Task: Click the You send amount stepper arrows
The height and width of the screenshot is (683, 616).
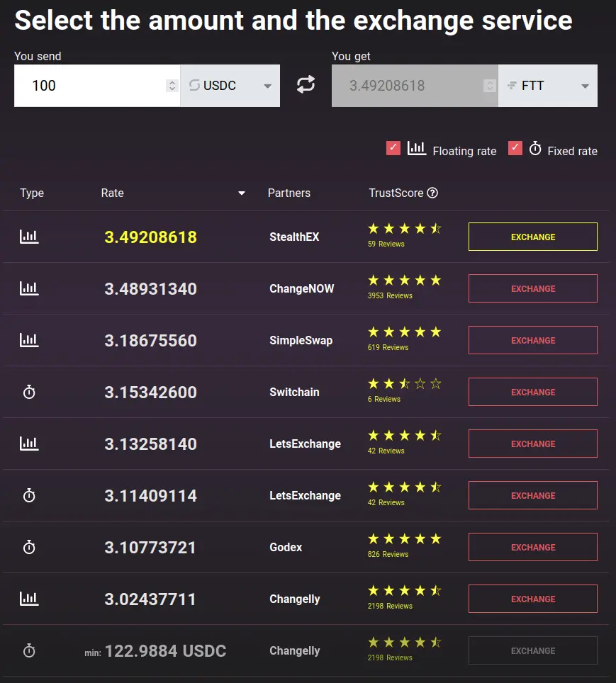Action: 172,86
